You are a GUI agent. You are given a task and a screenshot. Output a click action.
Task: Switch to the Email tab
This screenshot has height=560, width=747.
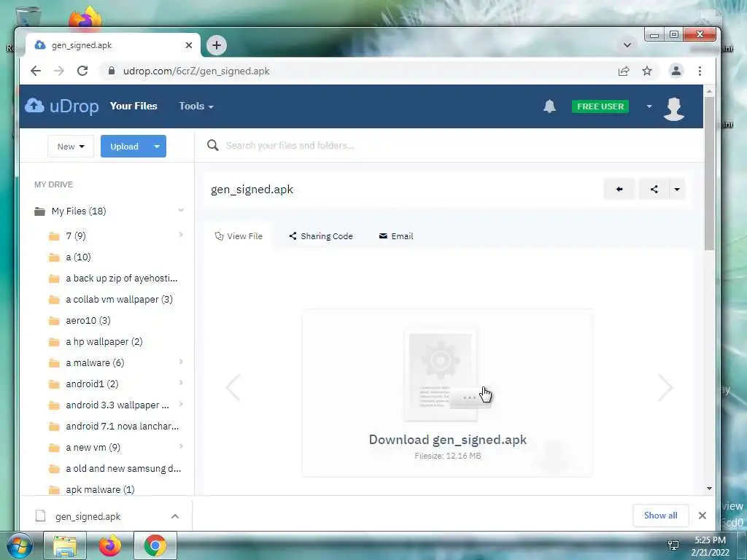[396, 236]
